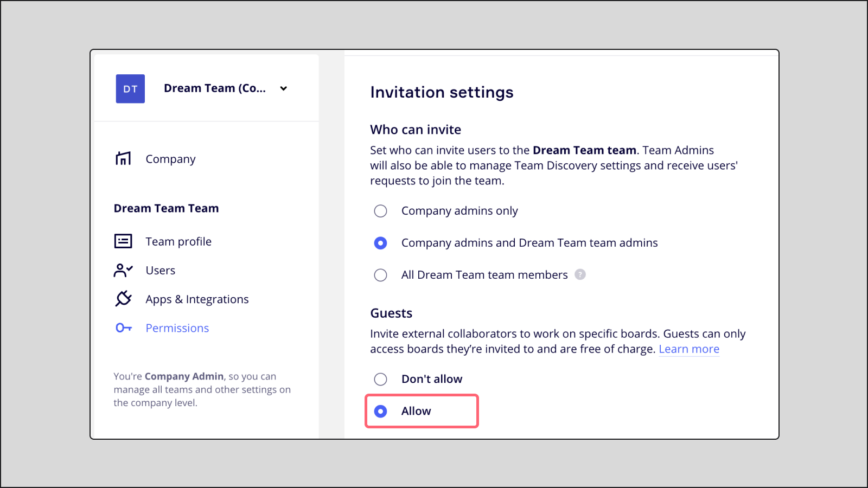Select Don't allow for guests
This screenshot has height=488, width=868.
381,379
